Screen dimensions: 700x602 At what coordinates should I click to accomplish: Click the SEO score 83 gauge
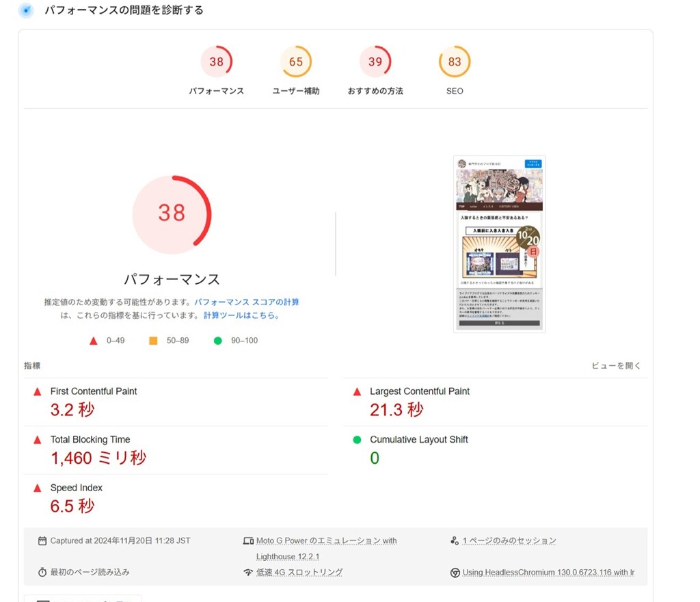pos(455,62)
